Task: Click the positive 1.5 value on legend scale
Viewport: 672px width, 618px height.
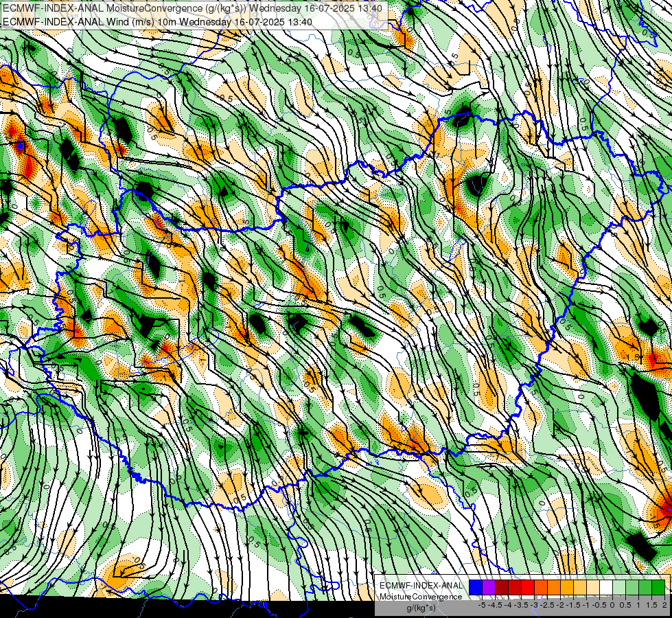Action: (x=651, y=605)
